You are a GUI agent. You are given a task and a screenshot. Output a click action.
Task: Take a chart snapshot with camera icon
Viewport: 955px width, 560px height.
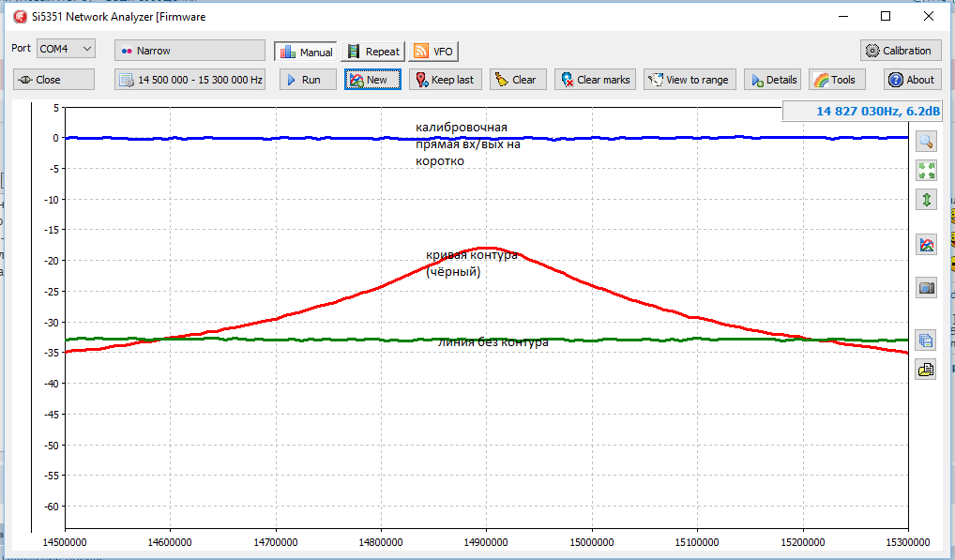coord(926,287)
